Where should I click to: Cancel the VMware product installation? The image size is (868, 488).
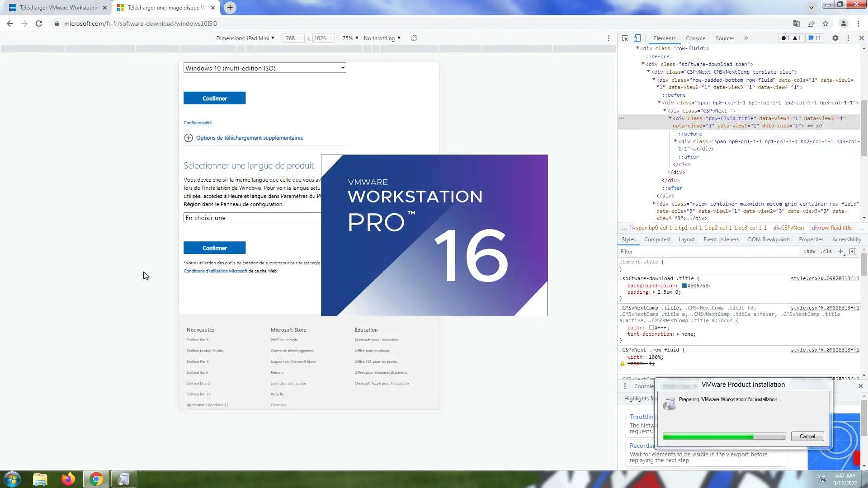807,436
